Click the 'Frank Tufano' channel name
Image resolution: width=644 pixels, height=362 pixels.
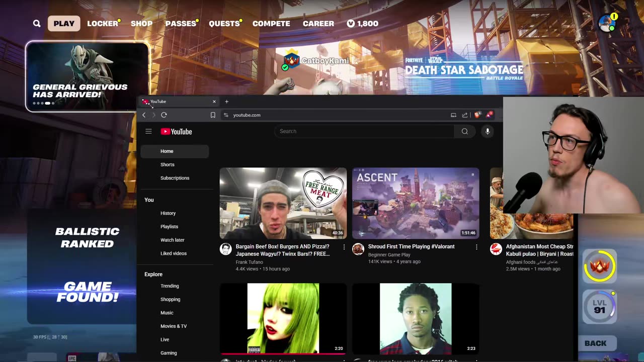tap(249, 262)
